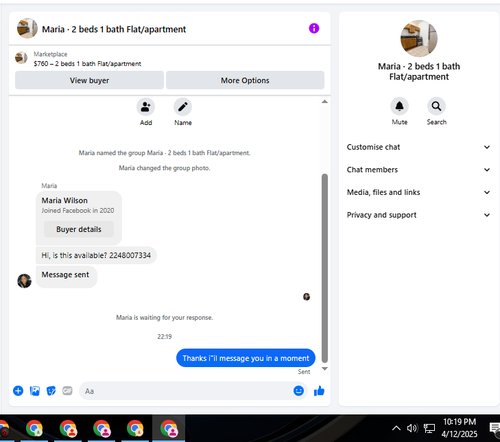Click the Media, files and links chevron
The image size is (500, 442).
click(487, 192)
